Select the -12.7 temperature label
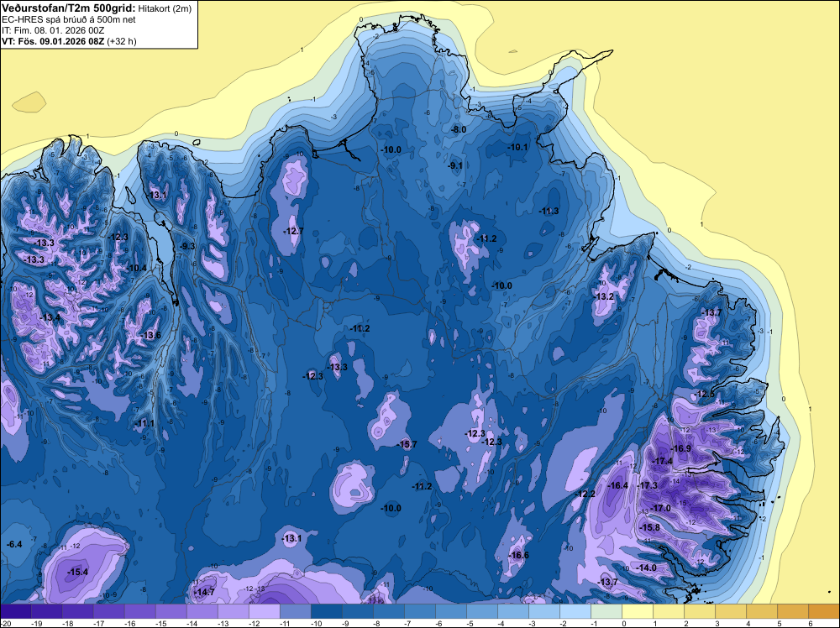The image size is (840, 628). 293,231
